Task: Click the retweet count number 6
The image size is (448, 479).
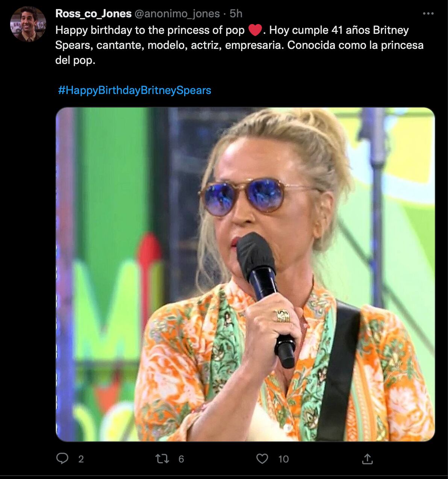Action: point(181,459)
